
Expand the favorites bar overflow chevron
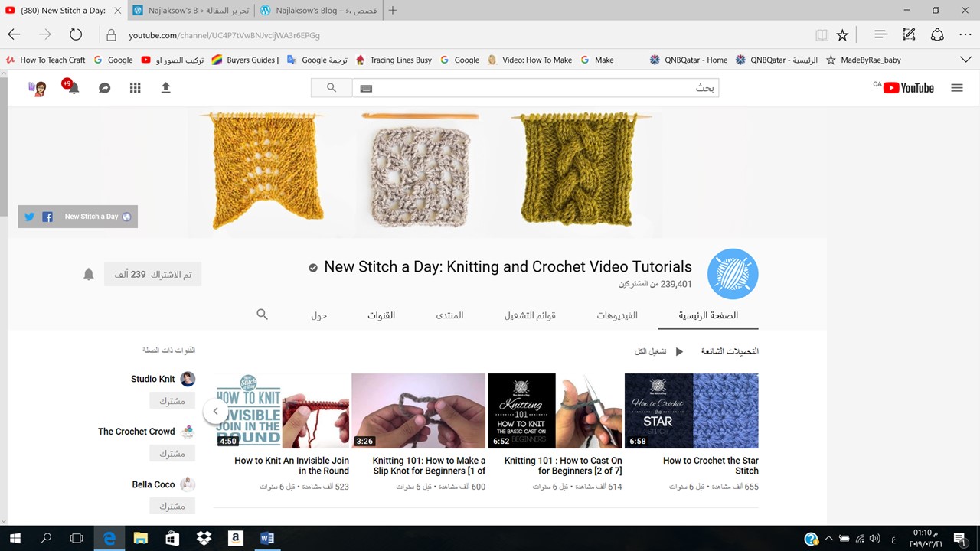pos(965,60)
